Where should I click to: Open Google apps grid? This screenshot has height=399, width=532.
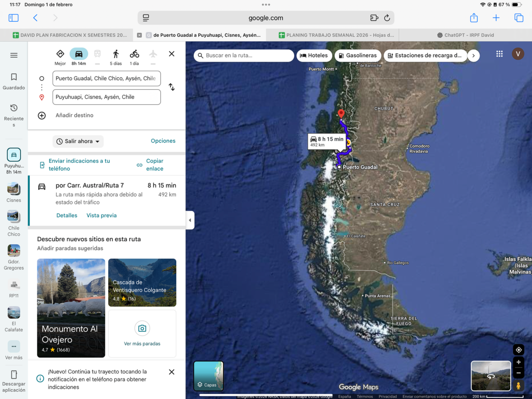coord(499,54)
